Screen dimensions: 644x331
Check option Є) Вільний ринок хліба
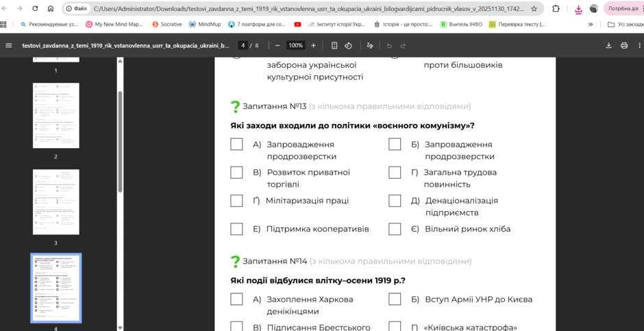click(x=395, y=229)
